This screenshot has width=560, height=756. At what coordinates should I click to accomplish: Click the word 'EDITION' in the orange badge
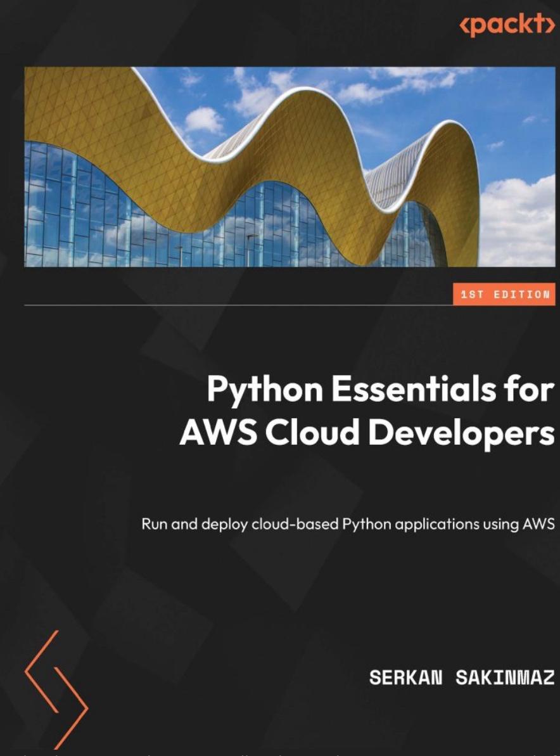coord(520,294)
